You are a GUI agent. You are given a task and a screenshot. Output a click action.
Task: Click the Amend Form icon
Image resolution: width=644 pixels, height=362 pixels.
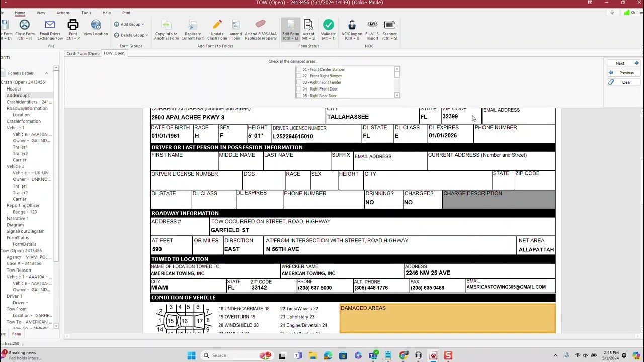(x=236, y=25)
